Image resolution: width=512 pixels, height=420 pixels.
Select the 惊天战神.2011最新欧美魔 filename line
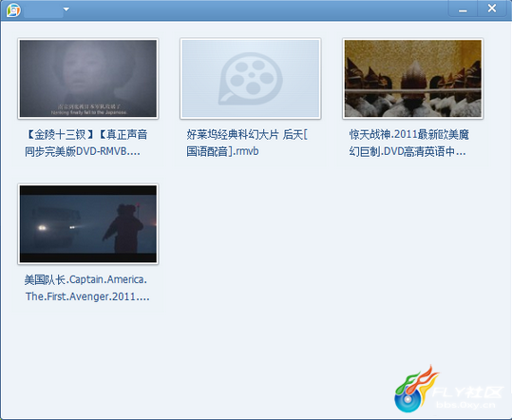tap(409, 135)
